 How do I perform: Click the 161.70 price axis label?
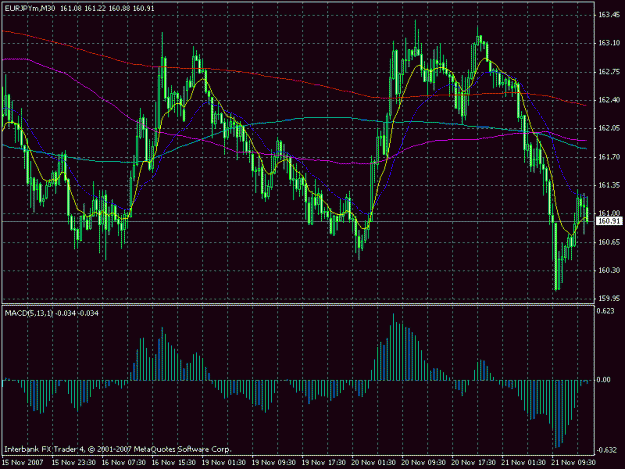click(x=607, y=157)
